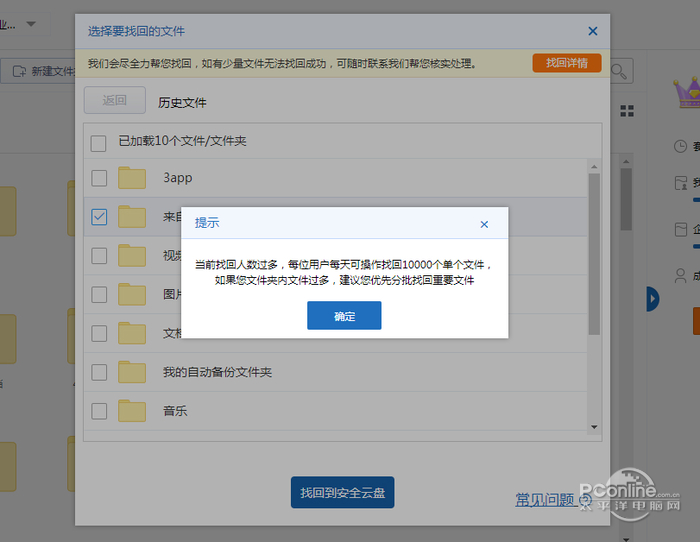Click the blue expand arrow on right panel

point(652,299)
